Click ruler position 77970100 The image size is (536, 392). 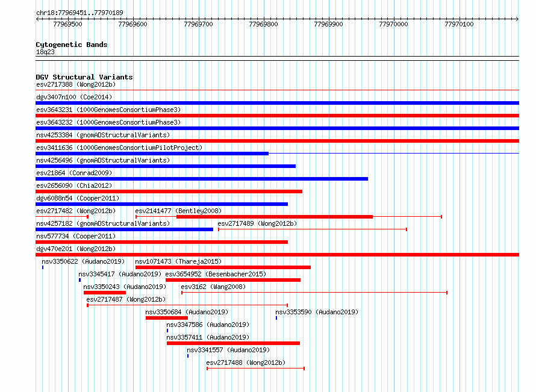pyautogui.click(x=459, y=24)
